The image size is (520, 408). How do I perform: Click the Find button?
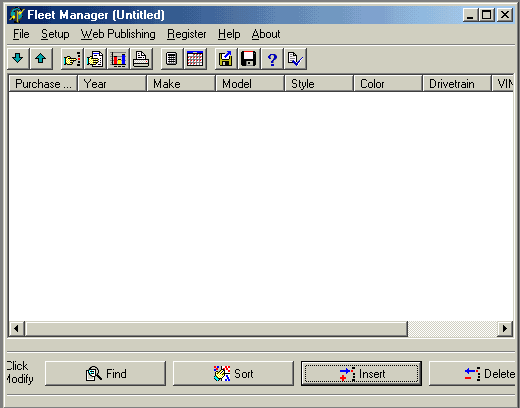(105, 374)
